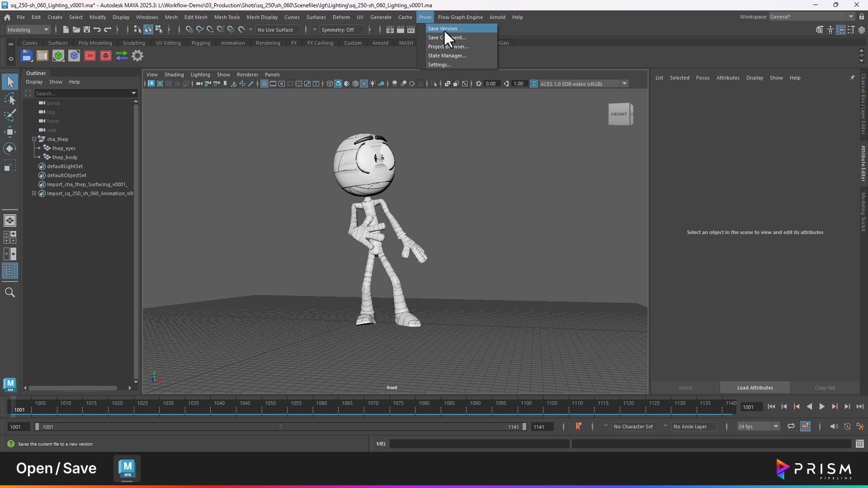The image size is (868, 488).
Task: Click the blue cube Prism shelf icon
Action: pos(74,56)
